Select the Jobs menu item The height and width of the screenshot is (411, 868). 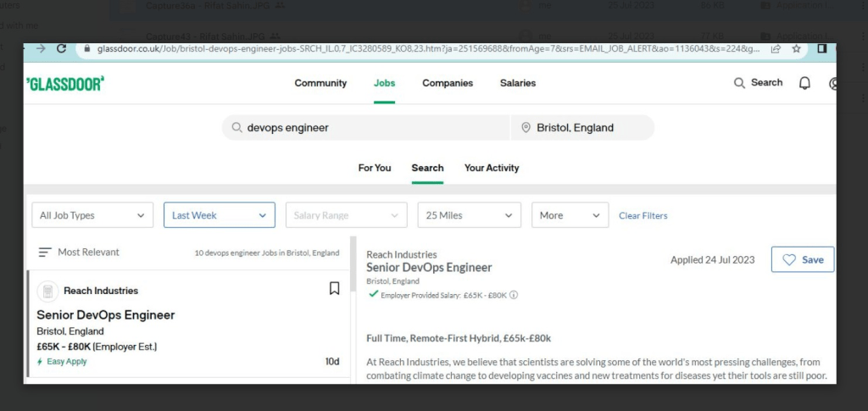384,83
